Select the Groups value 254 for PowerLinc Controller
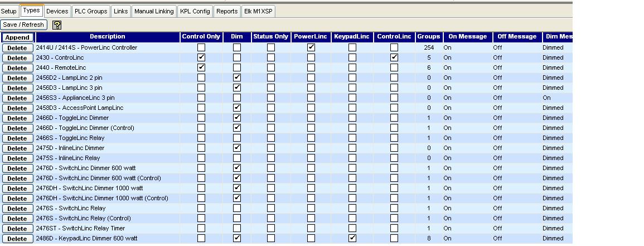This screenshot has height=246, width=644. 429,47
